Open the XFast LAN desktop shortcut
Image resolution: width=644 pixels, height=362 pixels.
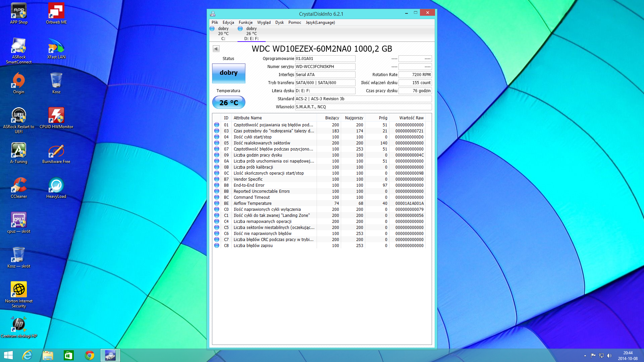tap(56, 48)
